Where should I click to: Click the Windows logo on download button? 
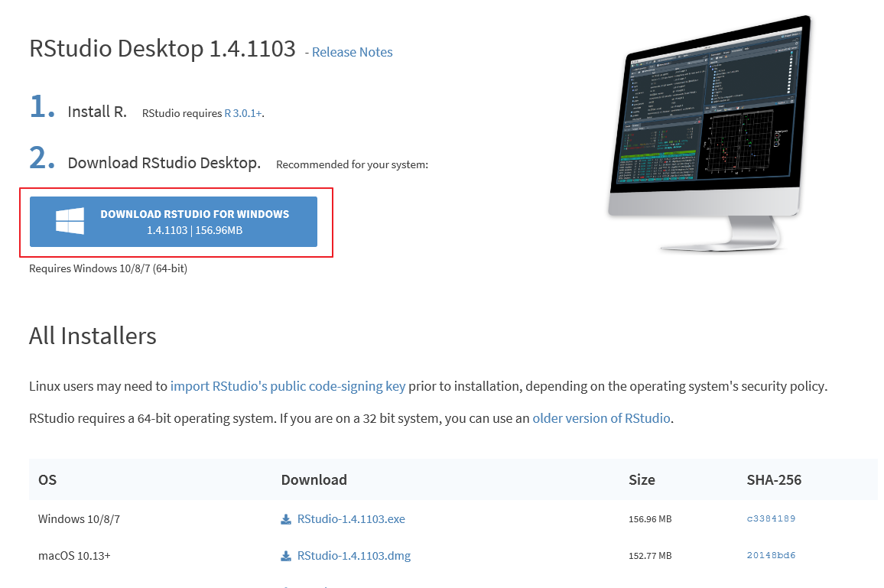[70, 221]
